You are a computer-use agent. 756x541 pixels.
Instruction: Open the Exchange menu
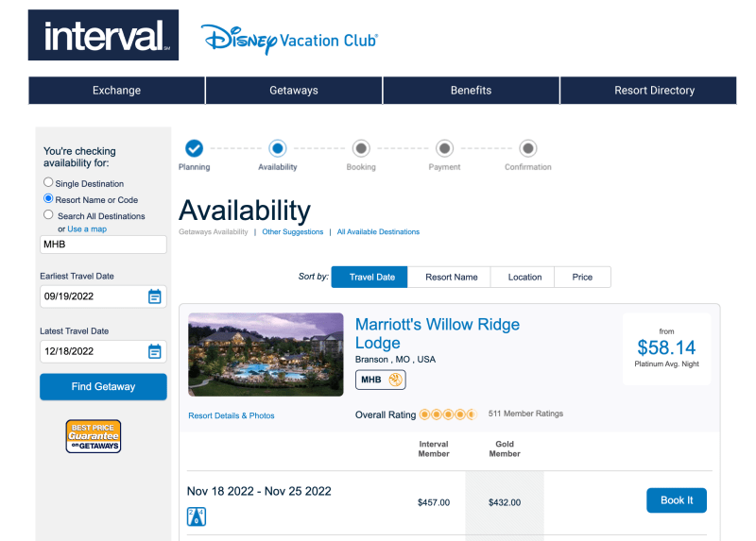(116, 90)
